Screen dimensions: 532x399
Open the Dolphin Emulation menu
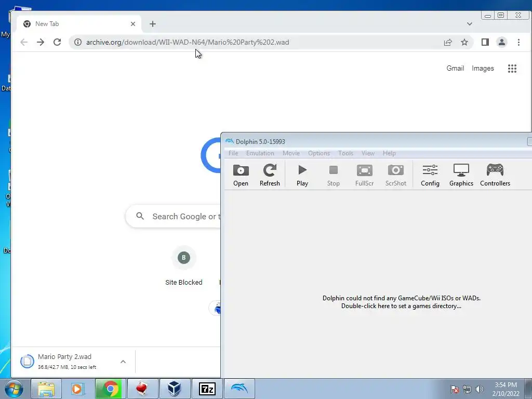(x=260, y=153)
